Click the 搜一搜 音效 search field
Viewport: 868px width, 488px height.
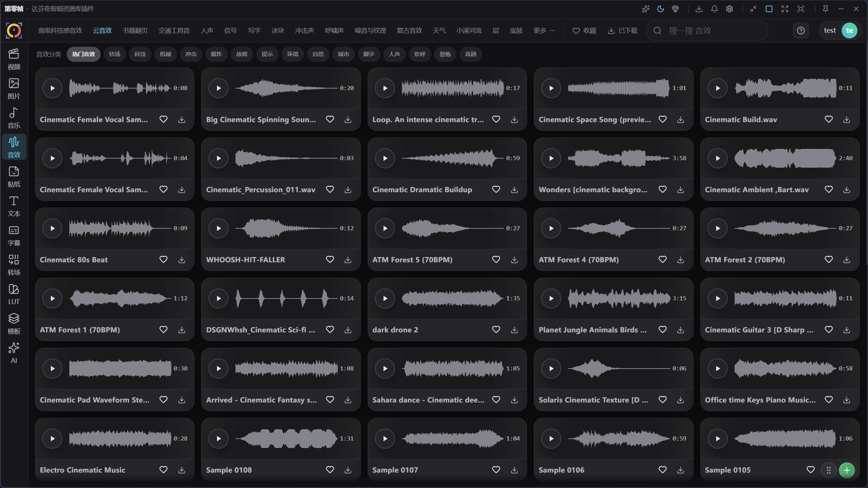tap(707, 31)
